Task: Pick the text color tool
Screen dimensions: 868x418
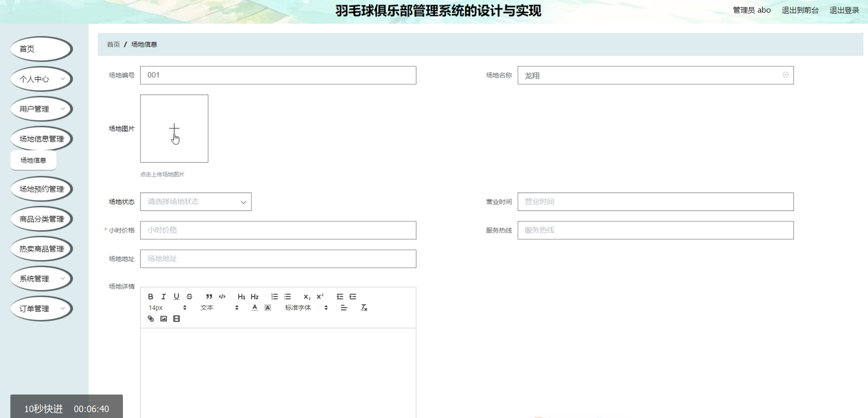Action: (254, 308)
